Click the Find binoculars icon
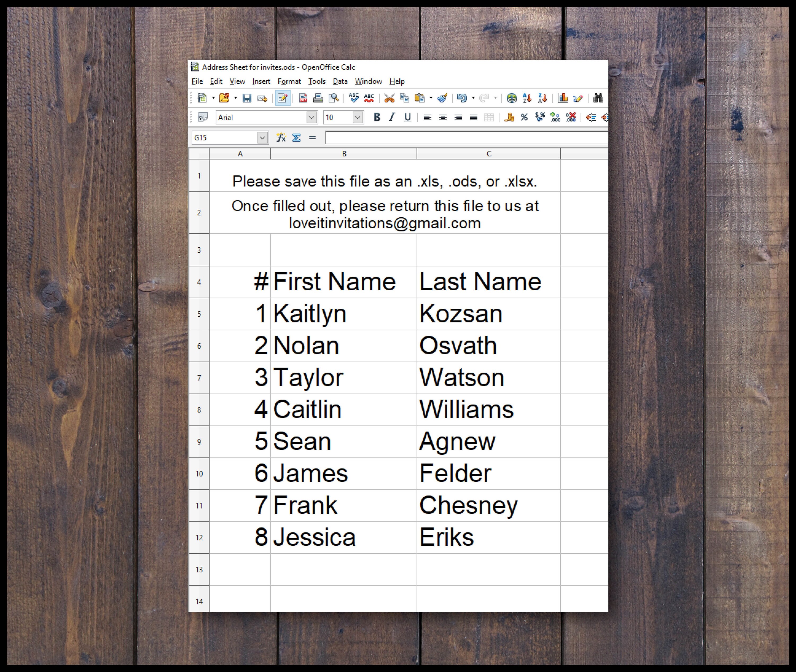The image size is (796, 672). 598,98
